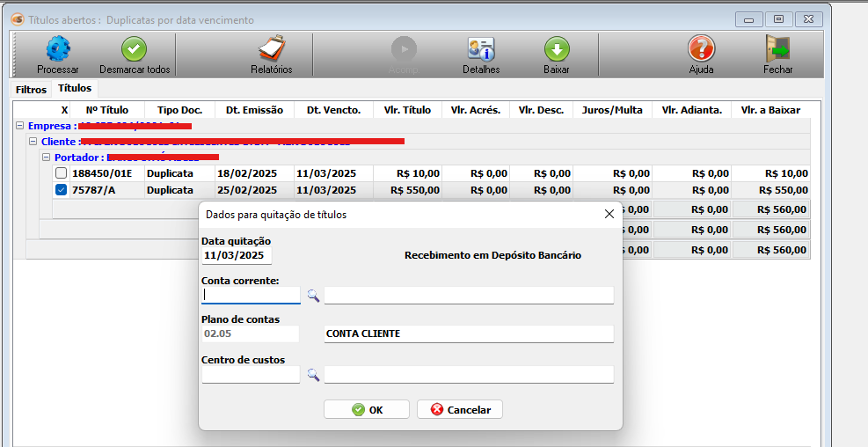Close the Dados para quitação dialog
The image size is (868, 447).
pos(609,214)
